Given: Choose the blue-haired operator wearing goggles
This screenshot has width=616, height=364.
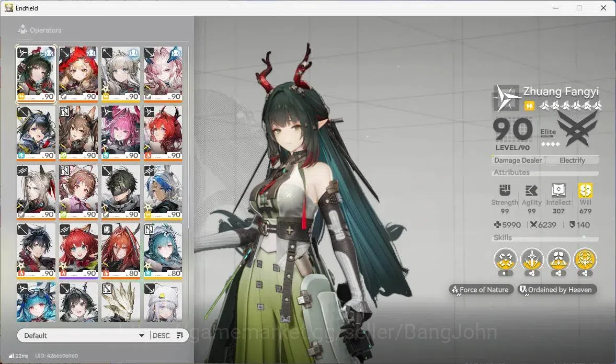Looking at the screenshot, I should pos(36,302).
